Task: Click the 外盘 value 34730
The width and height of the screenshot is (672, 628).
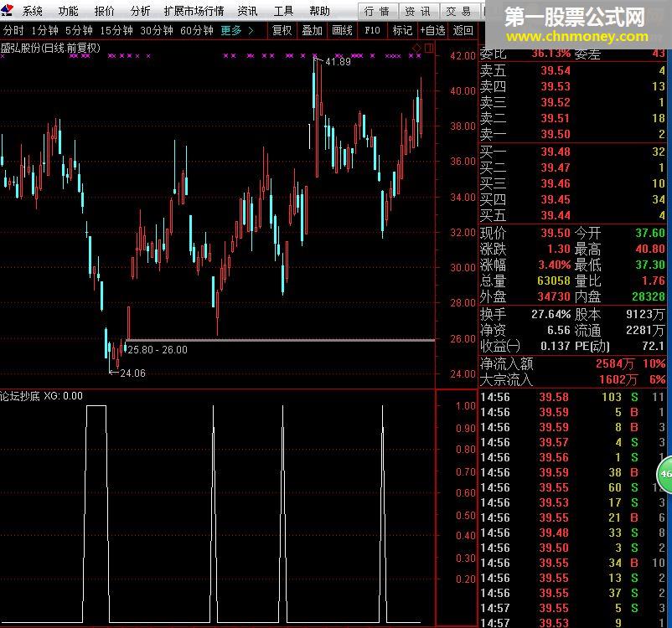Action: coord(554,296)
